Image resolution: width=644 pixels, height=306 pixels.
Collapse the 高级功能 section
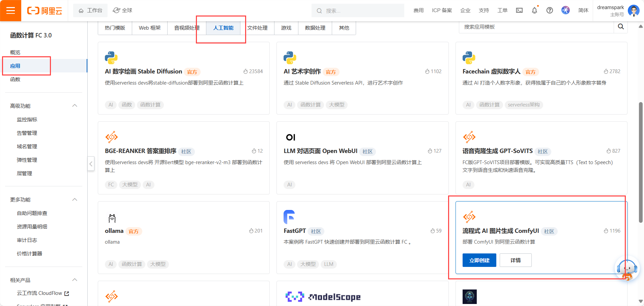point(75,106)
